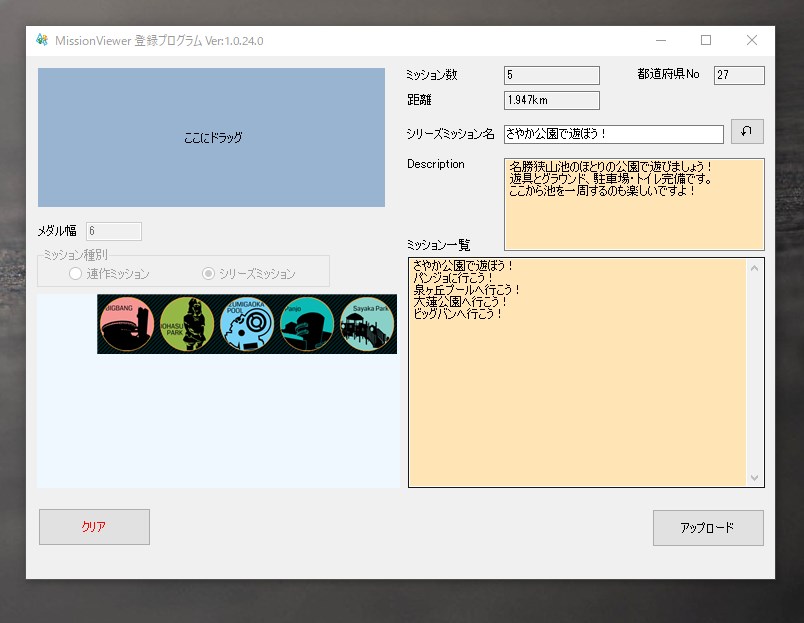
Task: Click the MissionViewer app icon in title bar
Action: pos(42,40)
